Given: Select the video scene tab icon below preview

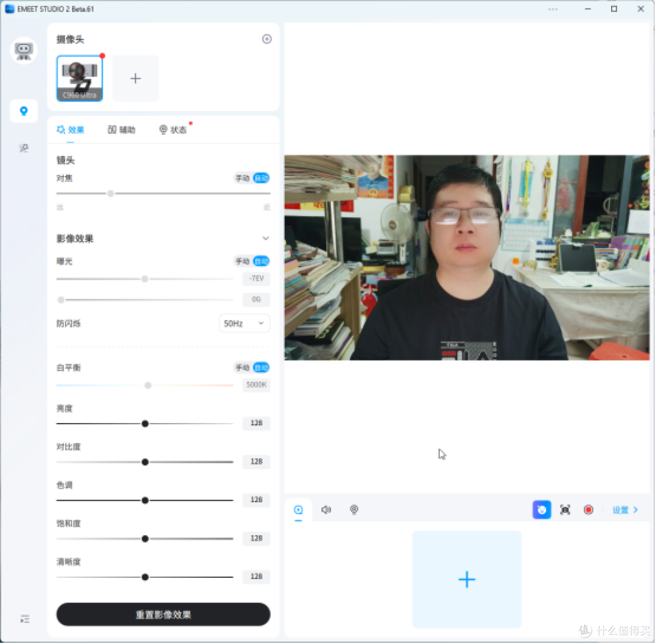Looking at the screenshot, I should point(298,510).
